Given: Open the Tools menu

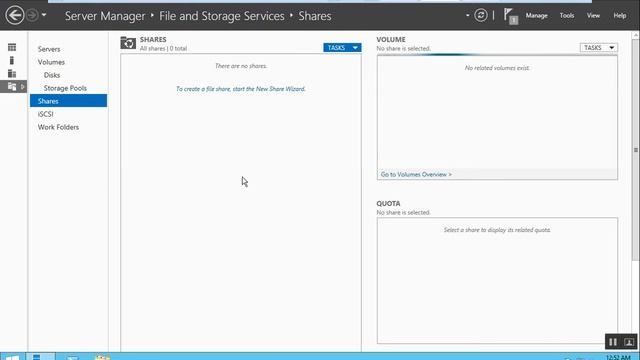Looking at the screenshot, I should pos(567,16).
